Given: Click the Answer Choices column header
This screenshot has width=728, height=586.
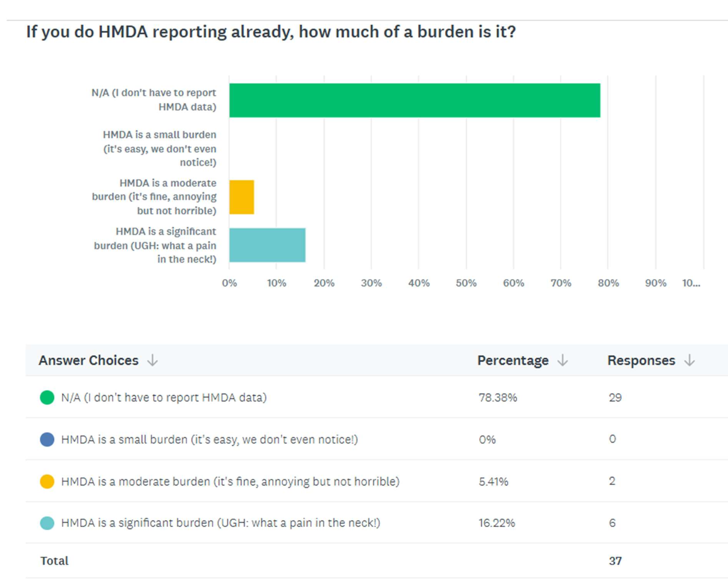Looking at the screenshot, I should (x=88, y=360).
